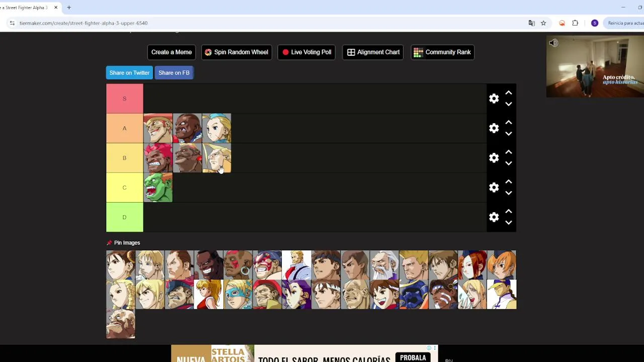Click the Pin Images label
This screenshot has height=362, width=644.
tap(127, 243)
